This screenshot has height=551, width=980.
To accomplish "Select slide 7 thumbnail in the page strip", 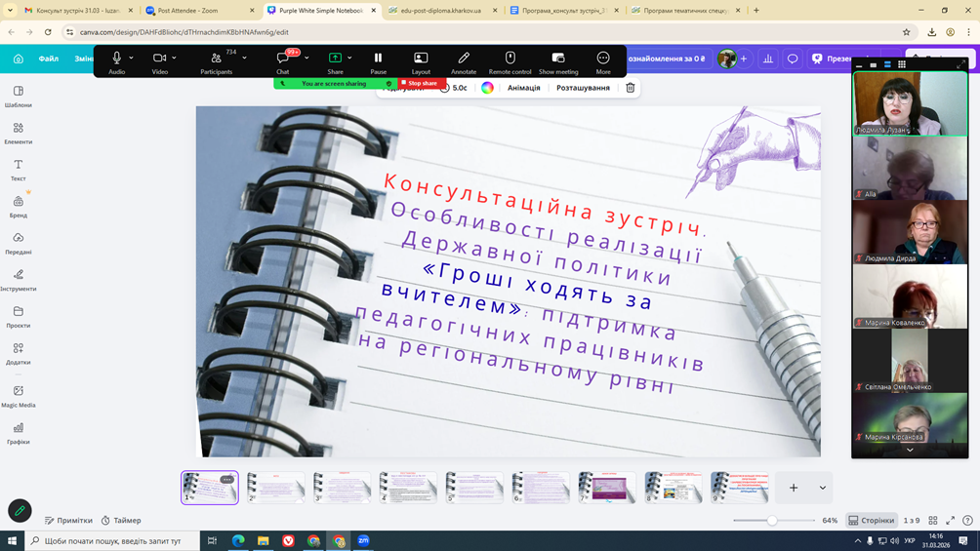I will pyautogui.click(x=606, y=487).
